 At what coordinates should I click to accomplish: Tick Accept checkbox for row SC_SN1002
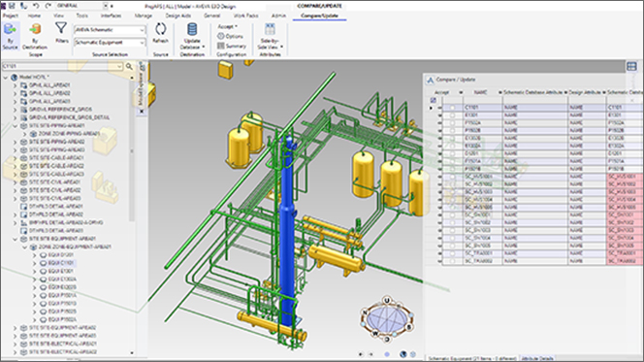[452, 222]
